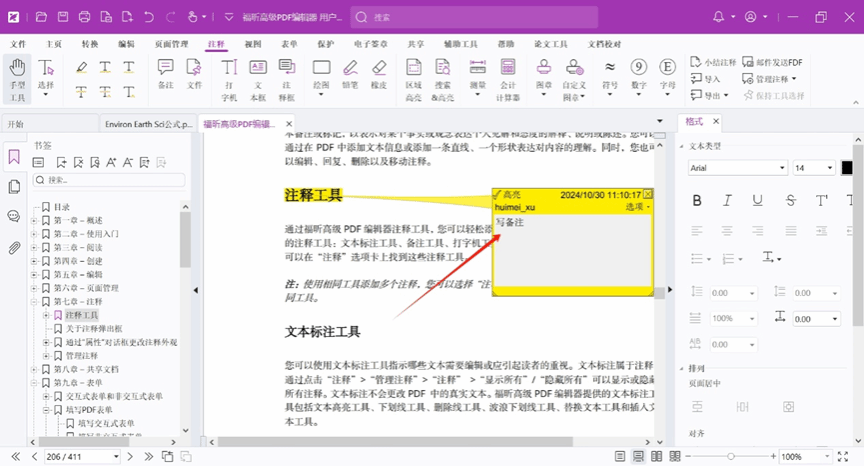Expand the 第一章 – 概述 bookmark
This screenshot has width=864, height=466.
[34, 220]
